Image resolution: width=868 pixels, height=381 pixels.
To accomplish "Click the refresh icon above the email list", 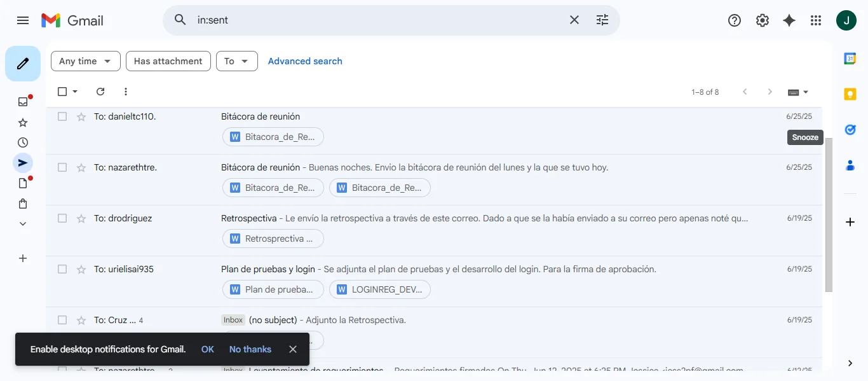I will [100, 92].
